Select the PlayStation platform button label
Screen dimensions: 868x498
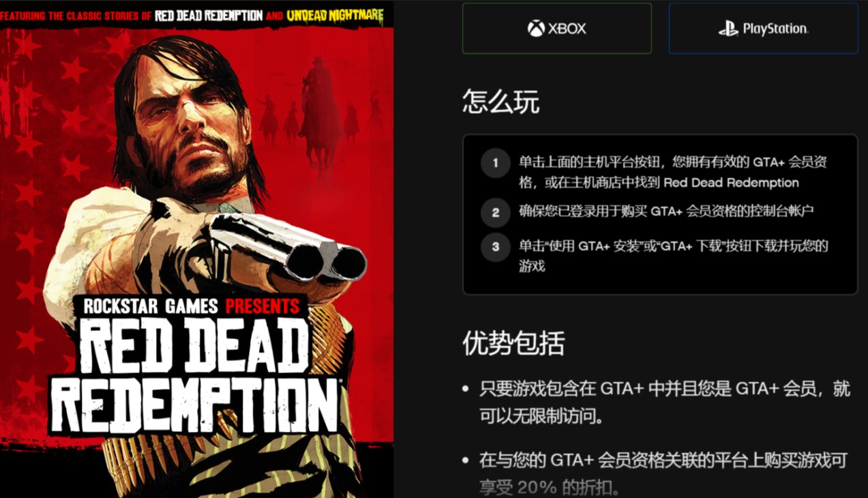(763, 28)
